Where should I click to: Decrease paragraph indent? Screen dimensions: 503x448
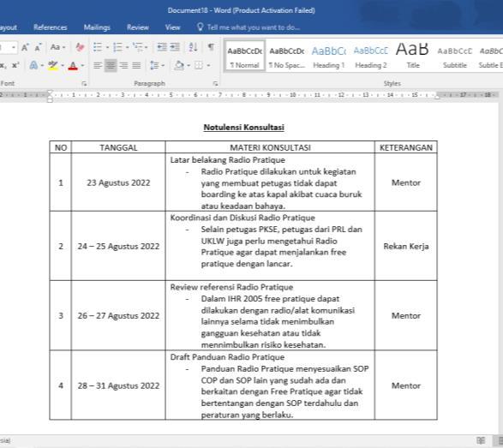click(x=162, y=47)
